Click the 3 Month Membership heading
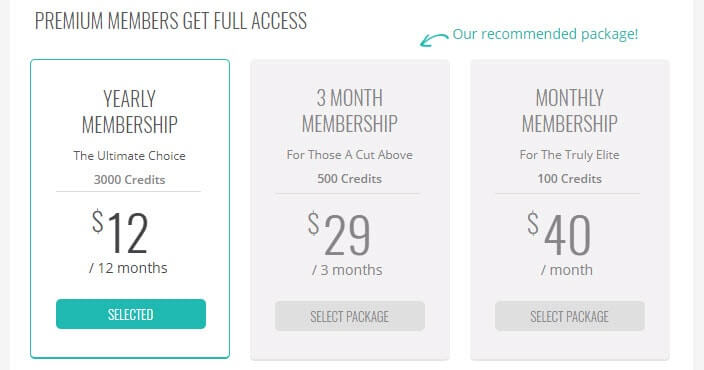 coord(350,110)
